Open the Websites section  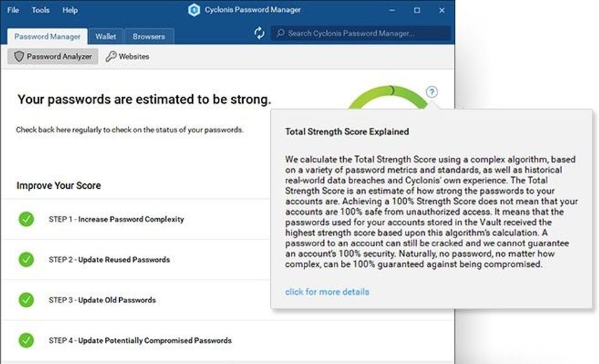pos(134,57)
